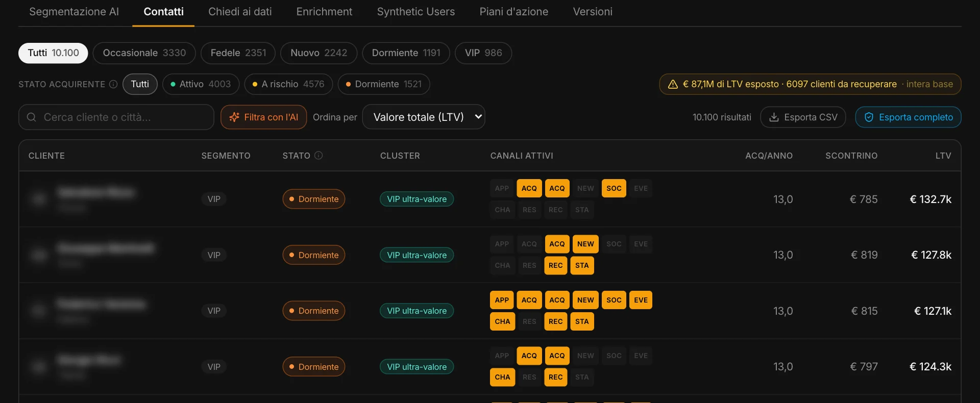
Task: Filter buyer status by Attivo 4003
Action: point(201,84)
